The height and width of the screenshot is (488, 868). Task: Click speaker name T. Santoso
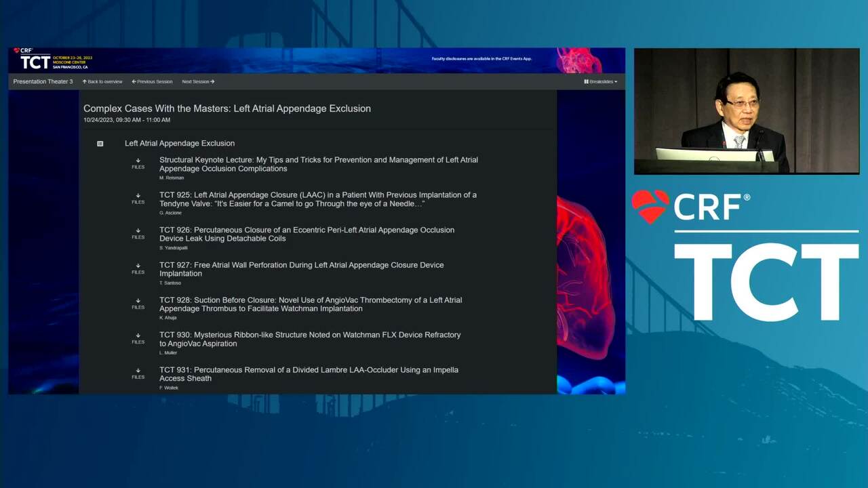click(x=171, y=283)
